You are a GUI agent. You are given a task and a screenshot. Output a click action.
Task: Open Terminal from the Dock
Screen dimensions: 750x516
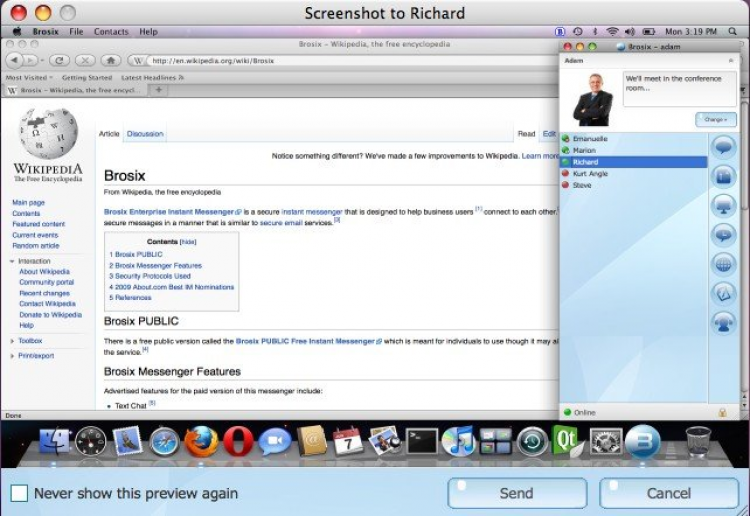click(421, 441)
